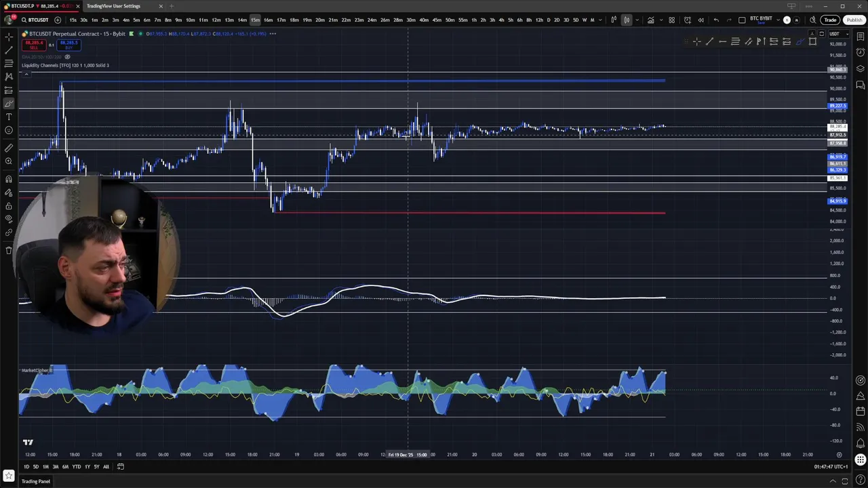Viewport: 868px width, 488px height.
Task: Switch to the 4h timeframe
Action: (x=501, y=20)
